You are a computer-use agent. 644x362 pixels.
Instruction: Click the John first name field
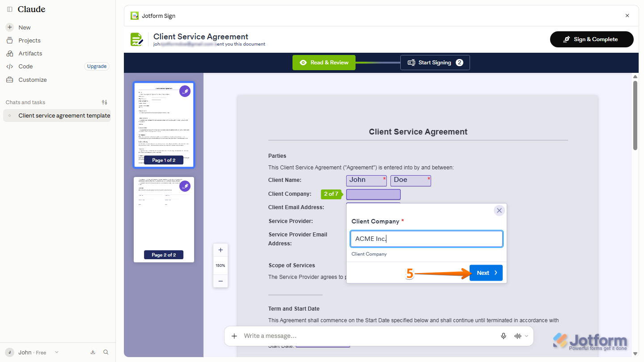[366, 180]
